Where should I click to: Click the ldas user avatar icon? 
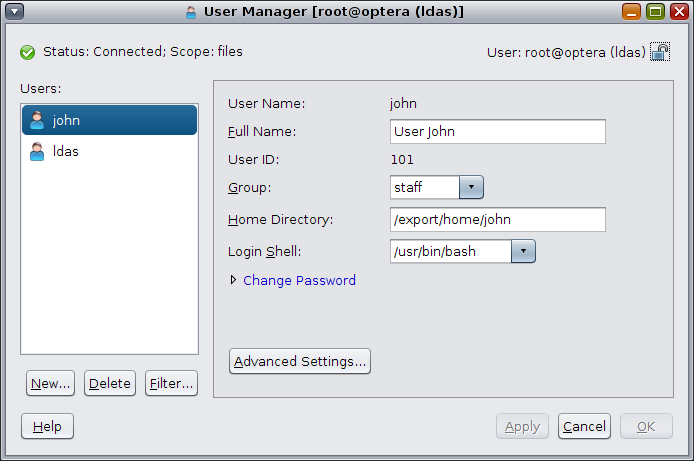pos(37,151)
